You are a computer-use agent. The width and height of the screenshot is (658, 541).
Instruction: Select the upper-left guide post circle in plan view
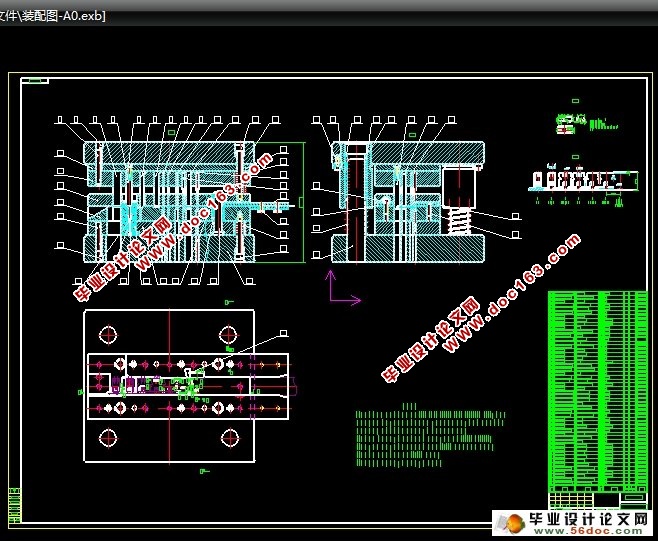pyautogui.click(x=108, y=335)
